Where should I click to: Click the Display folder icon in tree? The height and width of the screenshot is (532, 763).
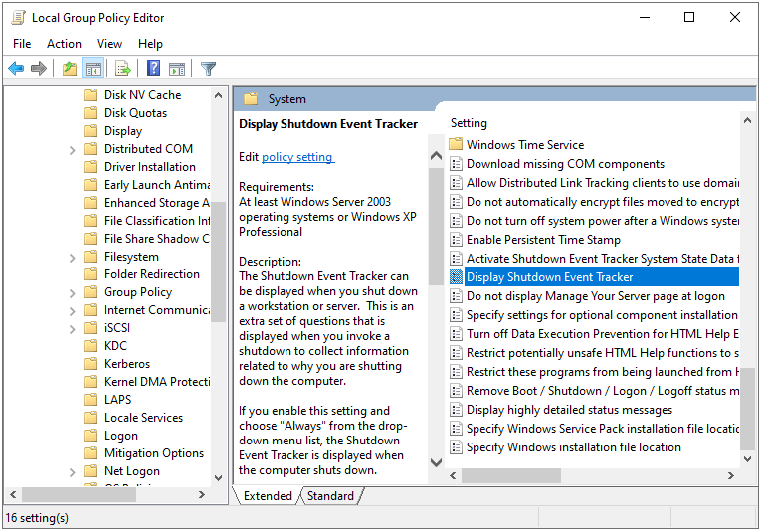coord(91,131)
